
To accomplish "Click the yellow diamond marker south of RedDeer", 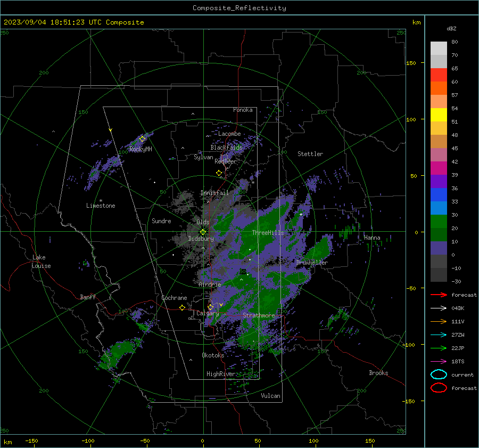I will pos(219,173).
